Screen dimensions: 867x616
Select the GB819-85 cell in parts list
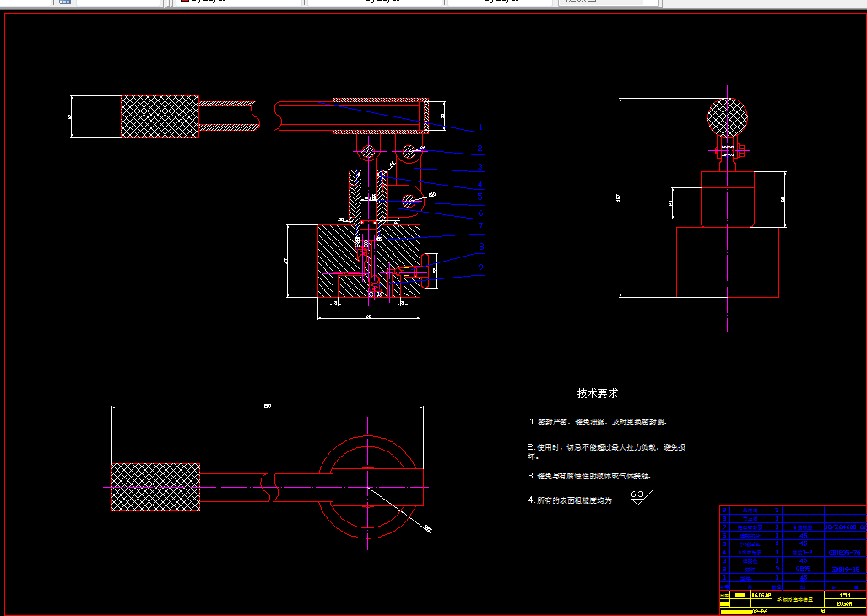pos(845,569)
